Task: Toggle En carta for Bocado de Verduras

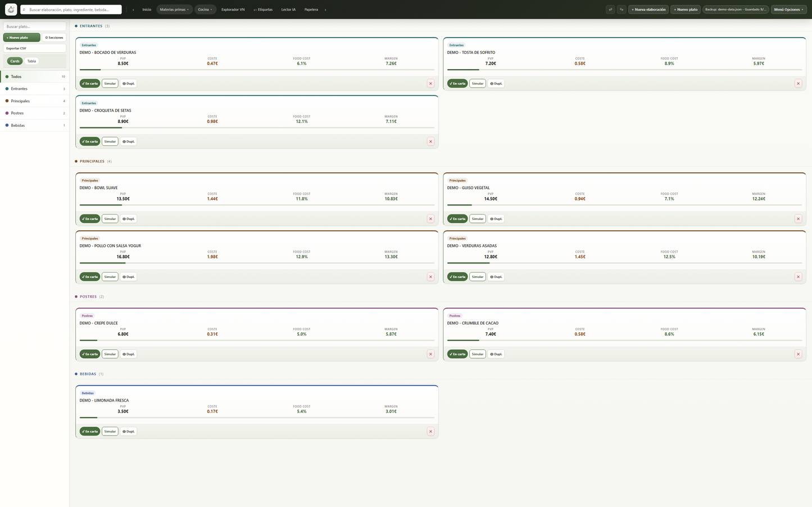Action: [x=90, y=84]
